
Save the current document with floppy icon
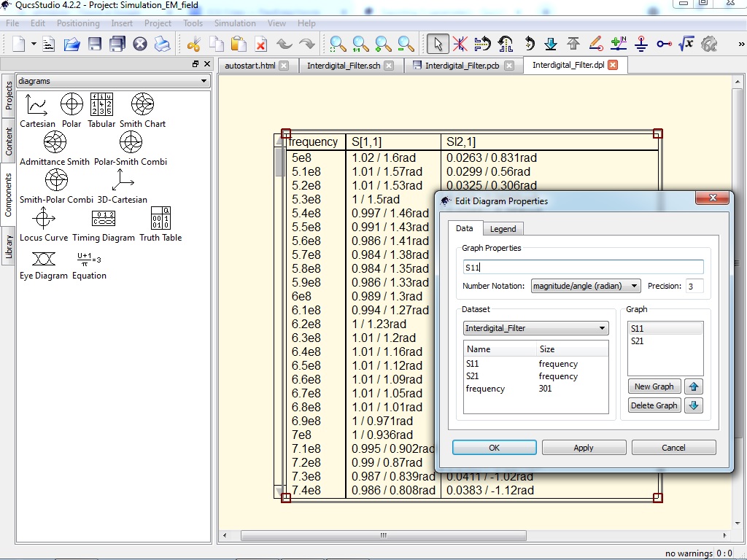(94, 44)
